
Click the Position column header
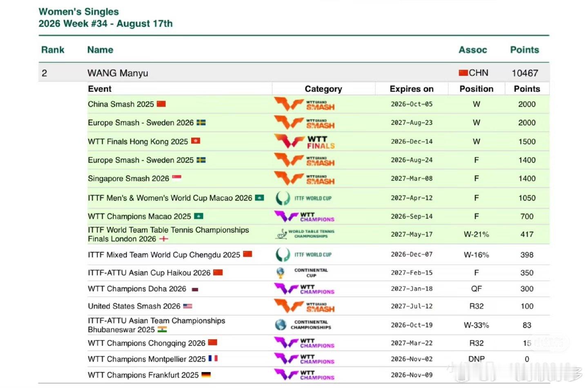tap(477, 89)
